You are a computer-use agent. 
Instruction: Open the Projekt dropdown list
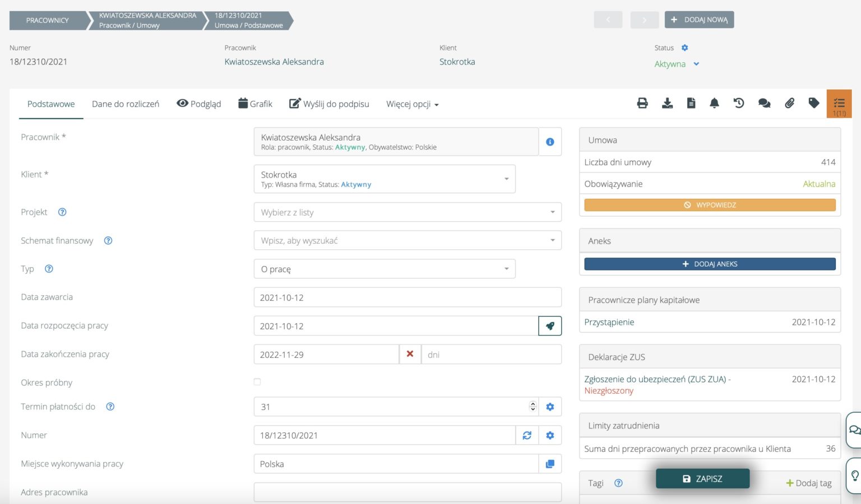point(407,212)
